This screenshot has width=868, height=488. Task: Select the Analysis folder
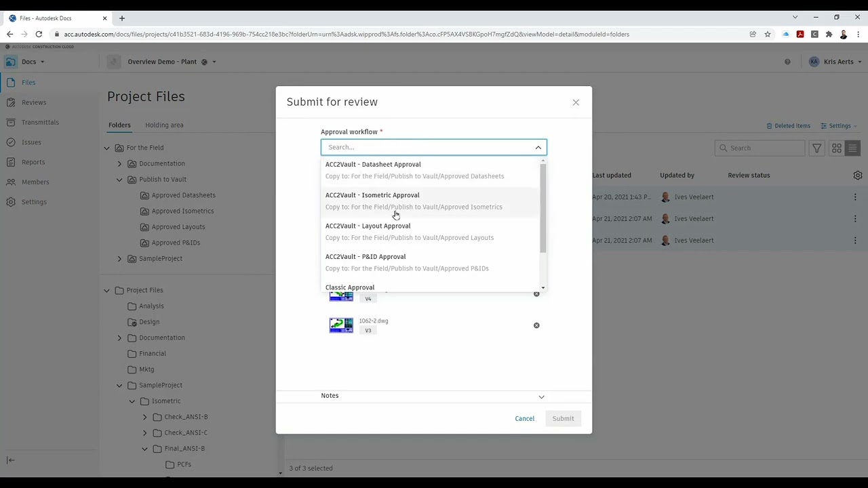(151, 306)
